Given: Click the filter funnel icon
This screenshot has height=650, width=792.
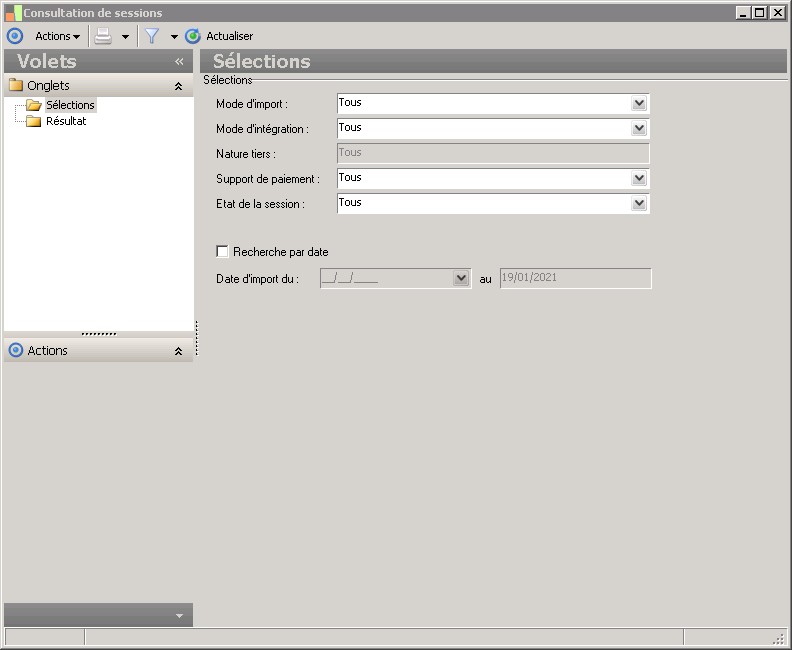Looking at the screenshot, I should point(152,36).
